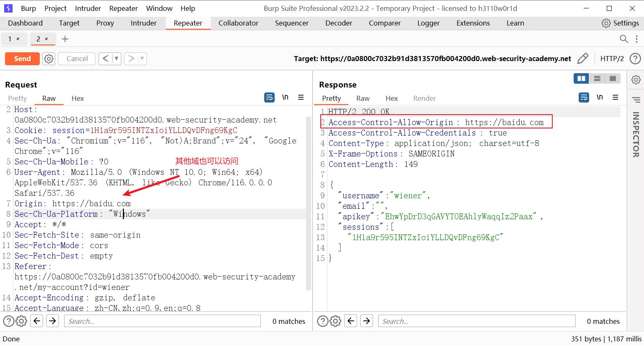Switch to the Proxy tab

coord(105,23)
